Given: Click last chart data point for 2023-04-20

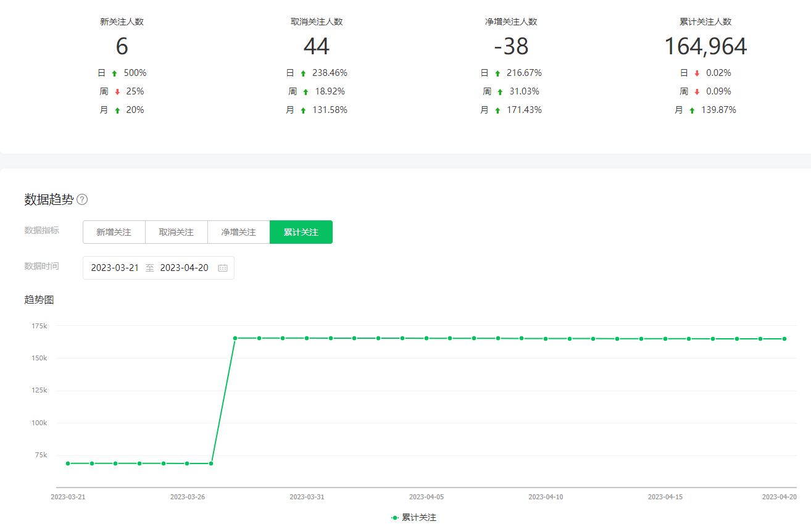Looking at the screenshot, I should click(784, 339).
